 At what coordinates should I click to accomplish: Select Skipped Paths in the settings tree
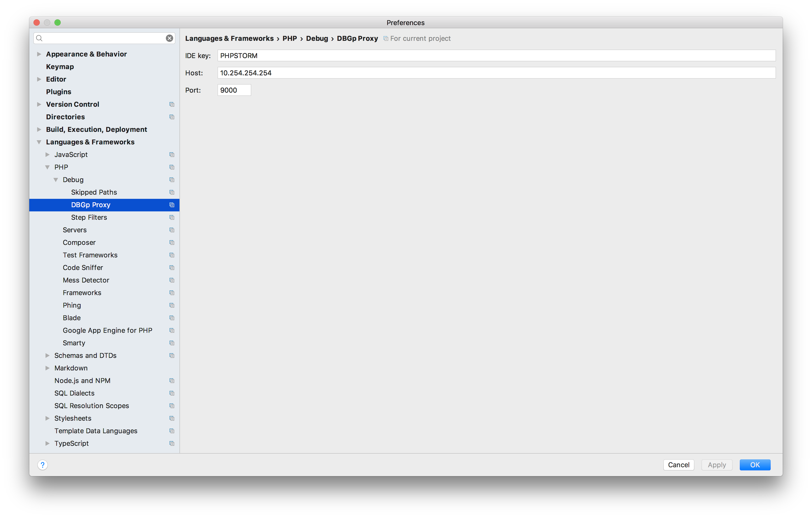(94, 192)
